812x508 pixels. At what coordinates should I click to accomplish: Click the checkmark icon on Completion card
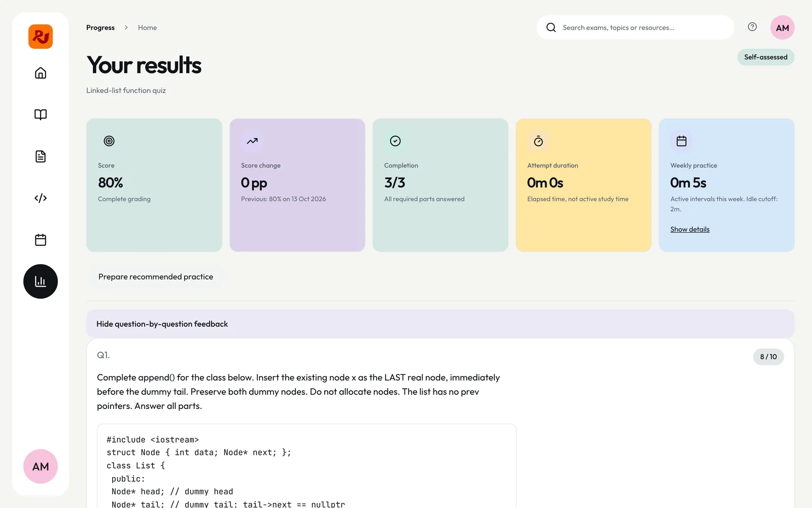395,141
